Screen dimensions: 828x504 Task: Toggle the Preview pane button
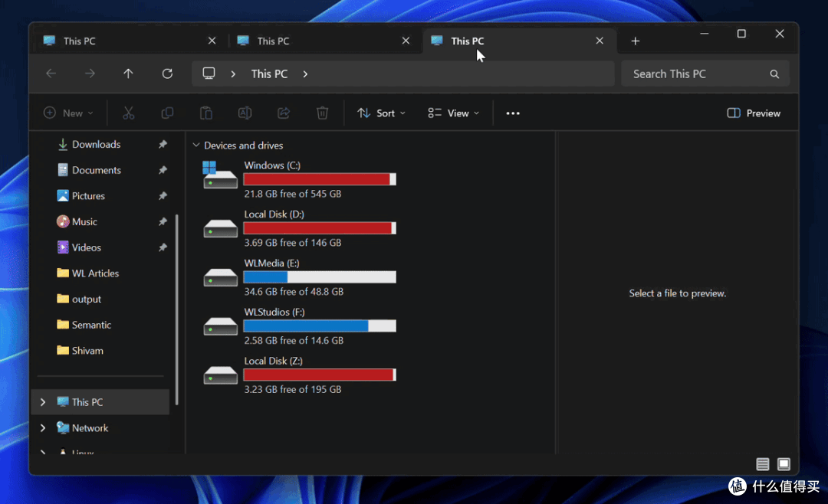(x=754, y=113)
